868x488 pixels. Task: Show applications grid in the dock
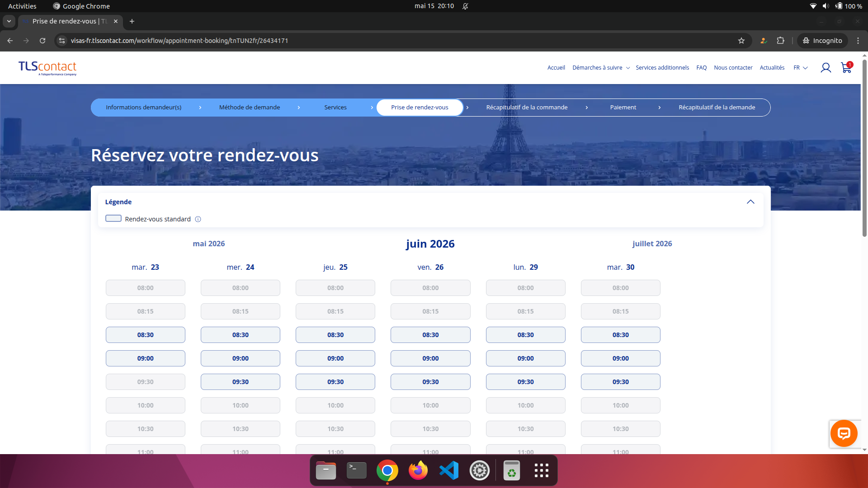542,471
